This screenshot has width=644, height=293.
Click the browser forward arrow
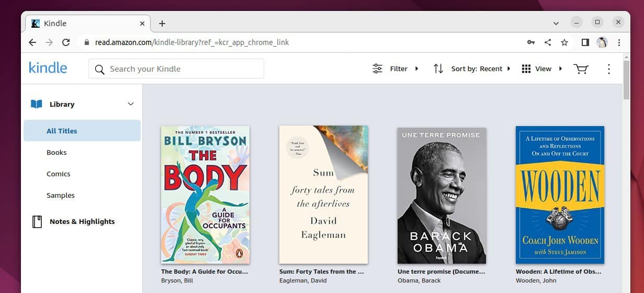pyautogui.click(x=49, y=42)
